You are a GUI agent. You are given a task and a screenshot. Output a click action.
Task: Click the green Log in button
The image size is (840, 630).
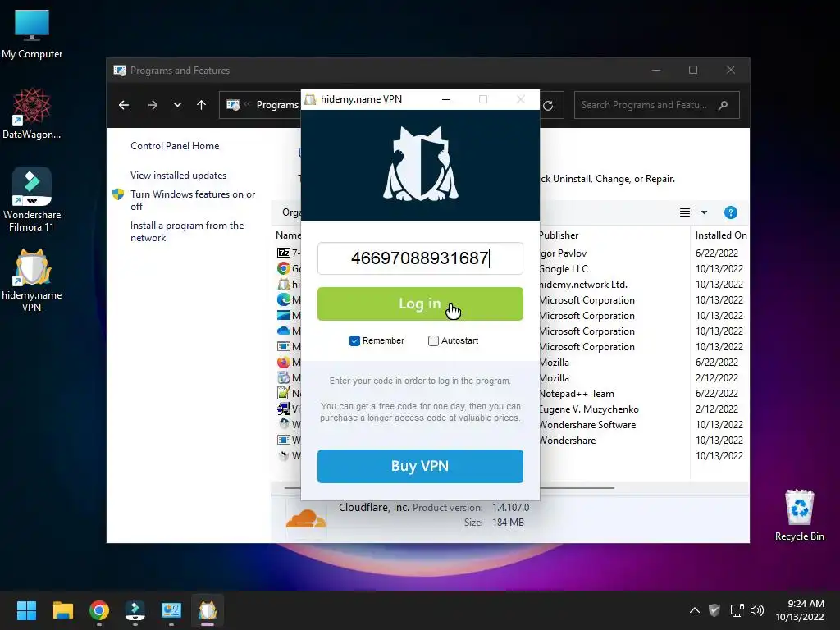(x=420, y=304)
